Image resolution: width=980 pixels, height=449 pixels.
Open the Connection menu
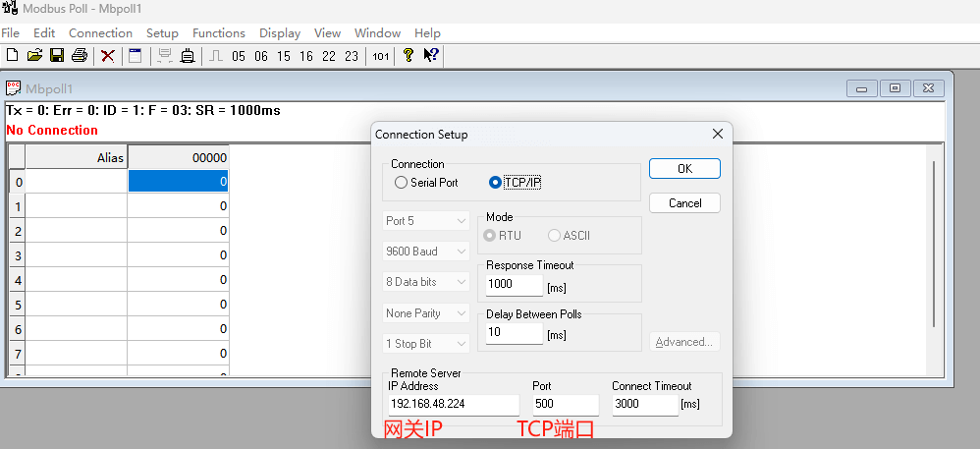[100, 32]
